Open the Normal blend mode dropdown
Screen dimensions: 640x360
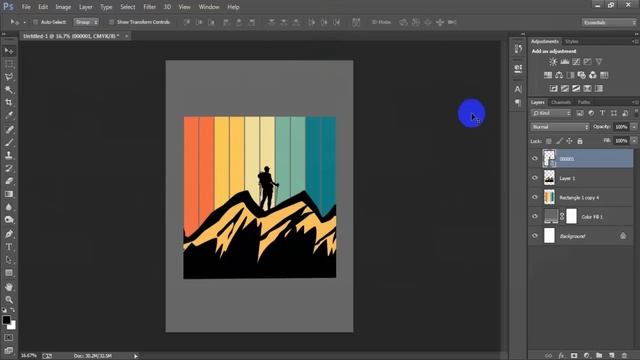560,127
